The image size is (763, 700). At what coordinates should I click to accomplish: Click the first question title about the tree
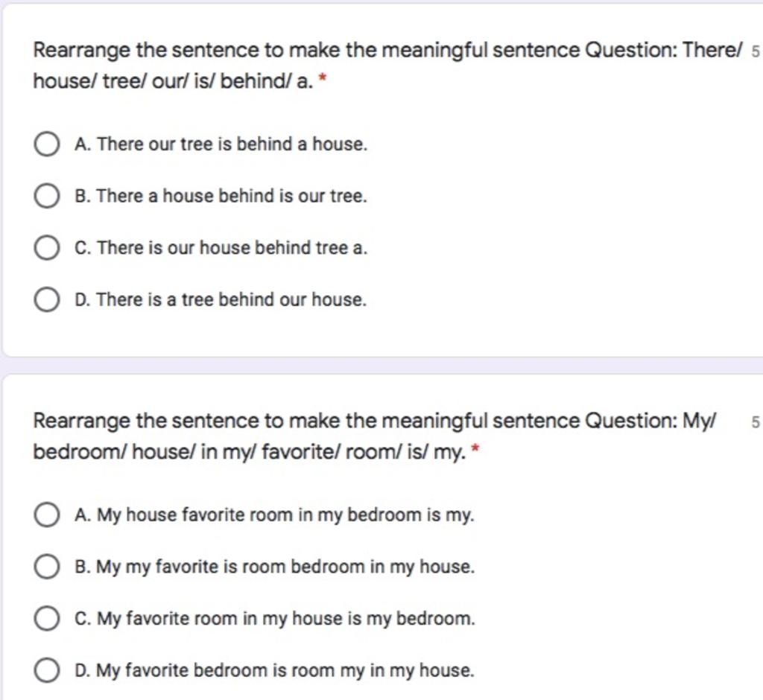[387, 66]
